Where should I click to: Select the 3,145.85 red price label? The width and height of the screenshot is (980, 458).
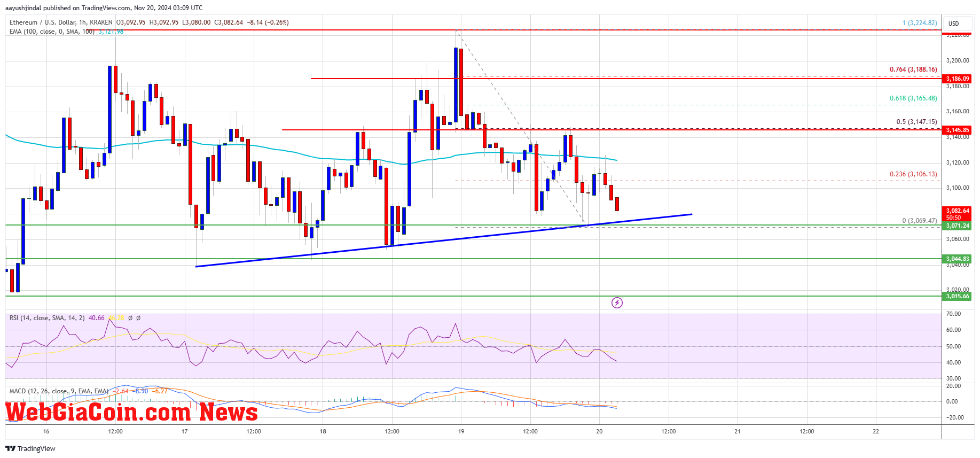pos(958,130)
